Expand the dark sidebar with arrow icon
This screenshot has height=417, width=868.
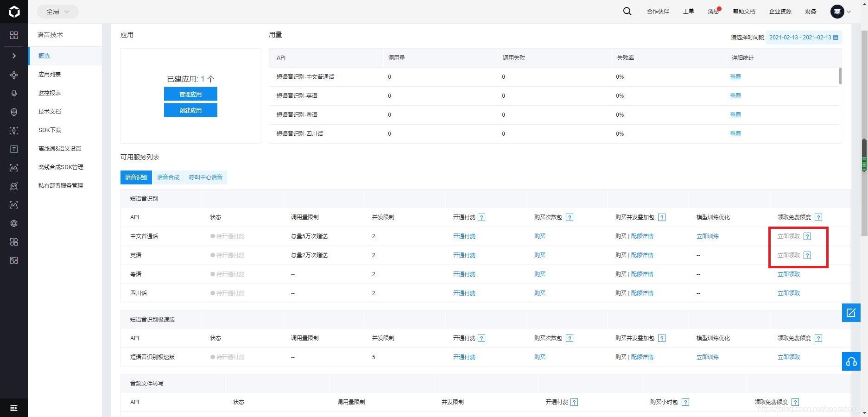[14, 56]
